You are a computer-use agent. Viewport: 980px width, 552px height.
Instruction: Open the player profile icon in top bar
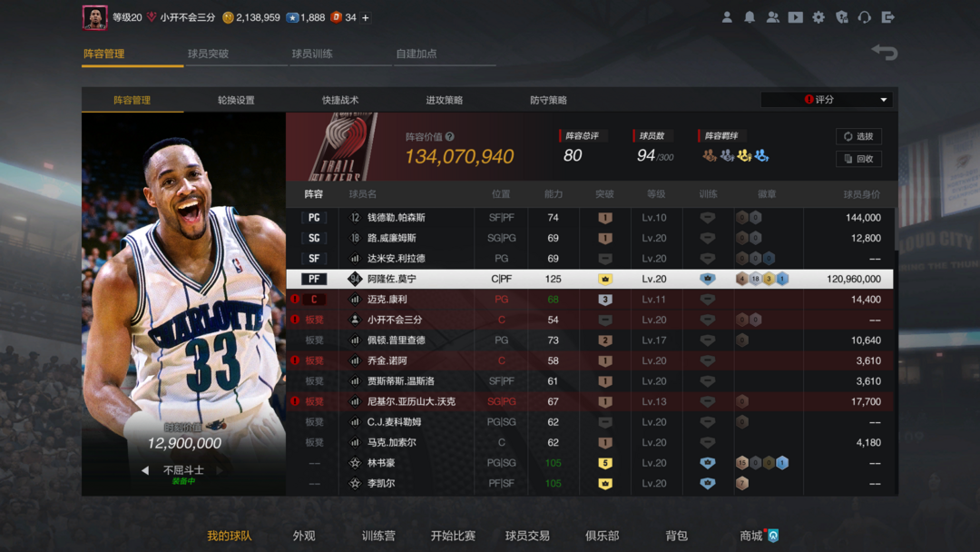click(727, 17)
